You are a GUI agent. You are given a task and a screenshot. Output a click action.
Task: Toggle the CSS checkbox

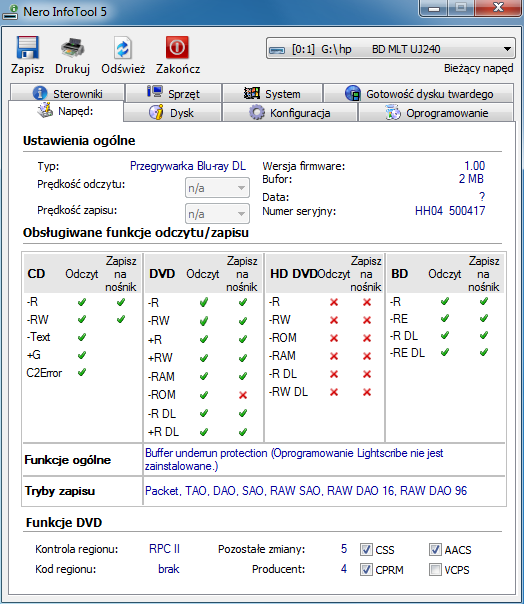[366, 549]
